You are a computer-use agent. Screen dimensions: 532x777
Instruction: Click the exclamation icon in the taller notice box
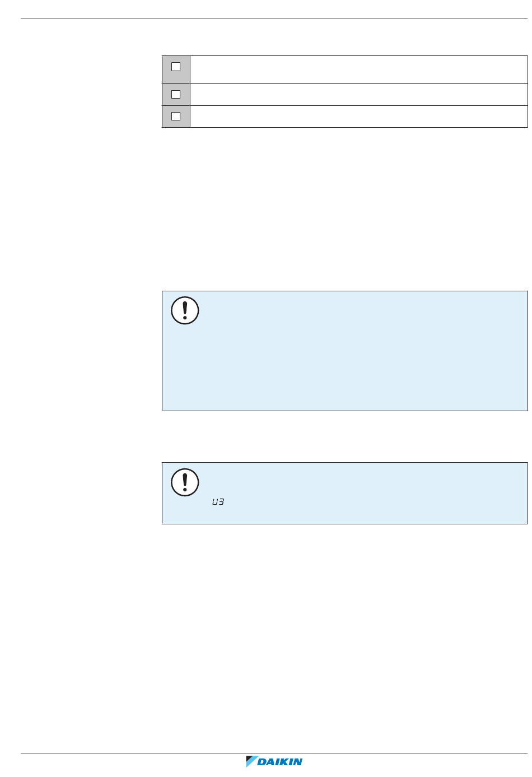(185, 310)
